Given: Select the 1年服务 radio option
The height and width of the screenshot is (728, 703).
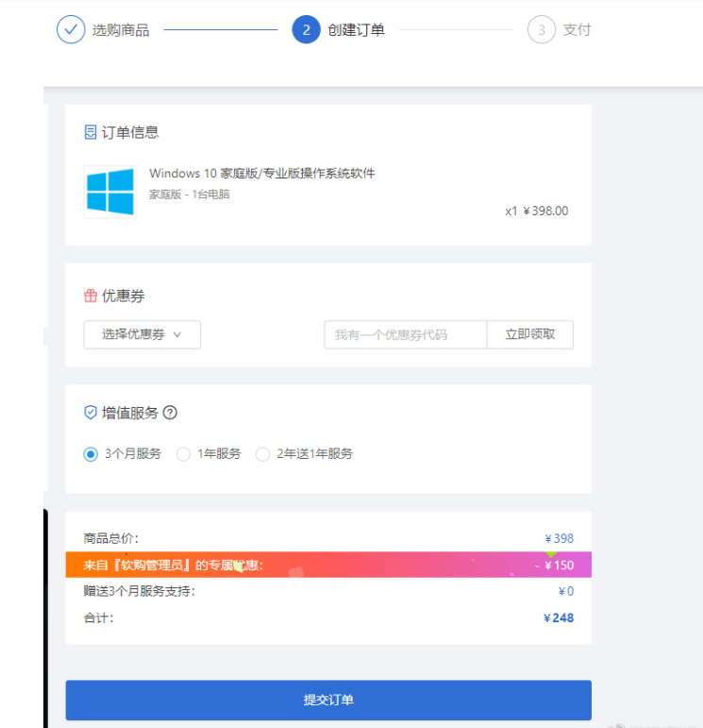Looking at the screenshot, I should point(183,453).
